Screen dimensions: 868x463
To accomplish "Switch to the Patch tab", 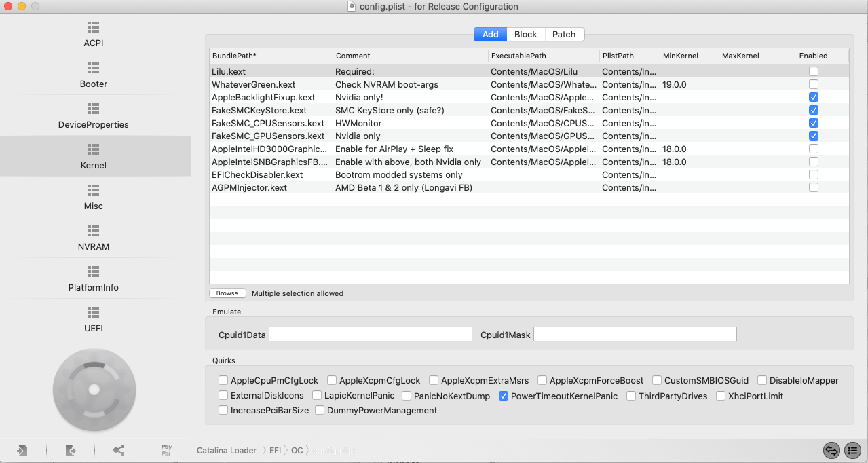I will pyautogui.click(x=564, y=35).
